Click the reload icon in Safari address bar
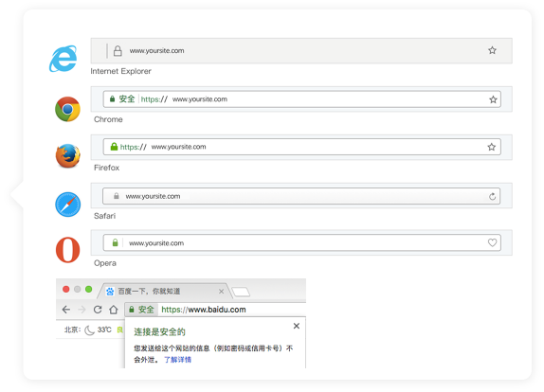 492,197
